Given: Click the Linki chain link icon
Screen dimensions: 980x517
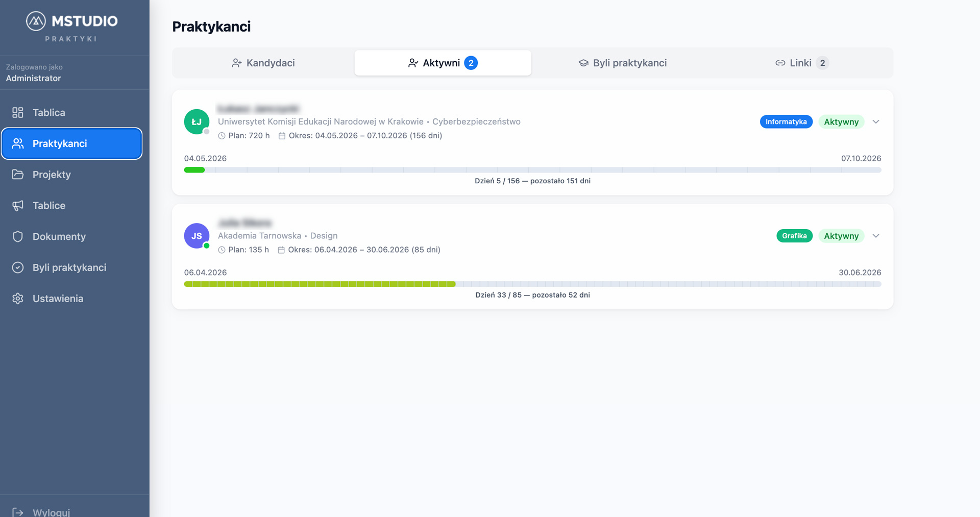Looking at the screenshot, I should click(780, 63).
